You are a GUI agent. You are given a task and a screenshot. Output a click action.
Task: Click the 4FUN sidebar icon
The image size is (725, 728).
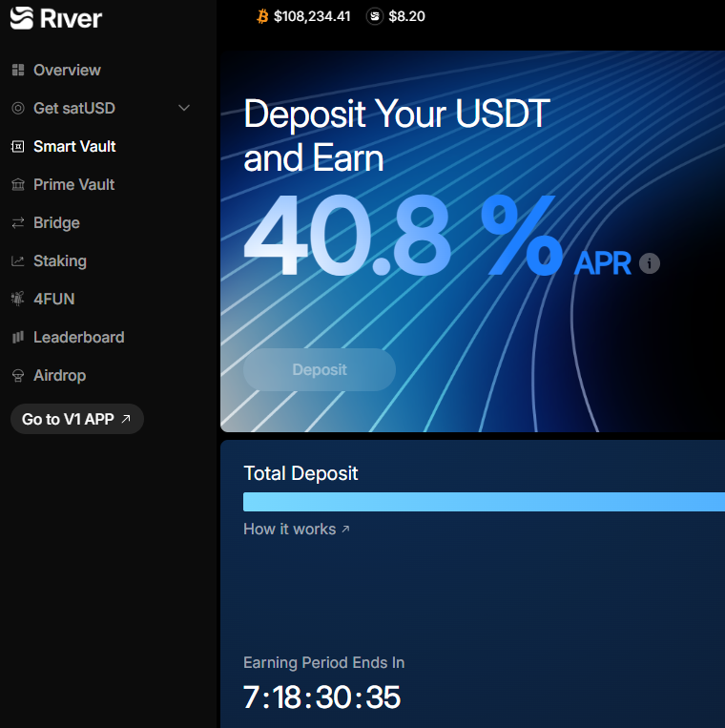[x=17, y=299]
